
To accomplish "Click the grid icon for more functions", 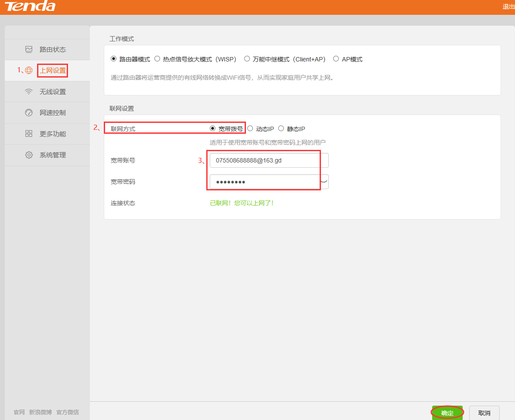I will click(29, 134).
